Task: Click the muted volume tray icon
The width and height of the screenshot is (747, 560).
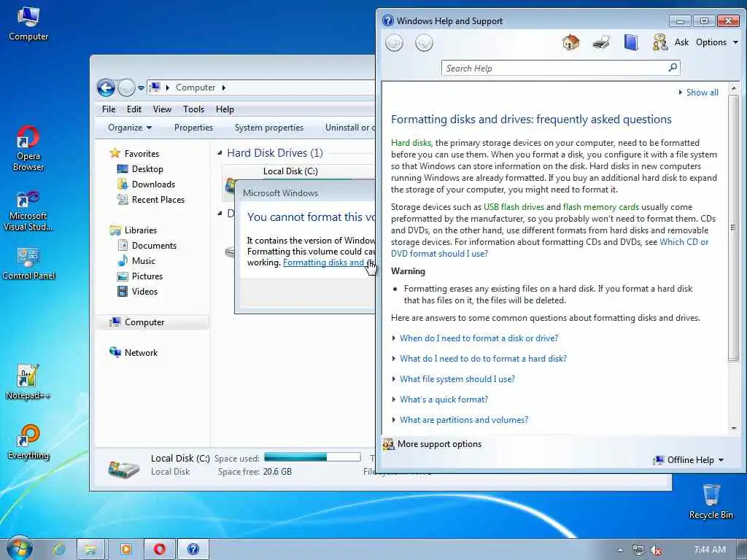Action: click(656, 550)
